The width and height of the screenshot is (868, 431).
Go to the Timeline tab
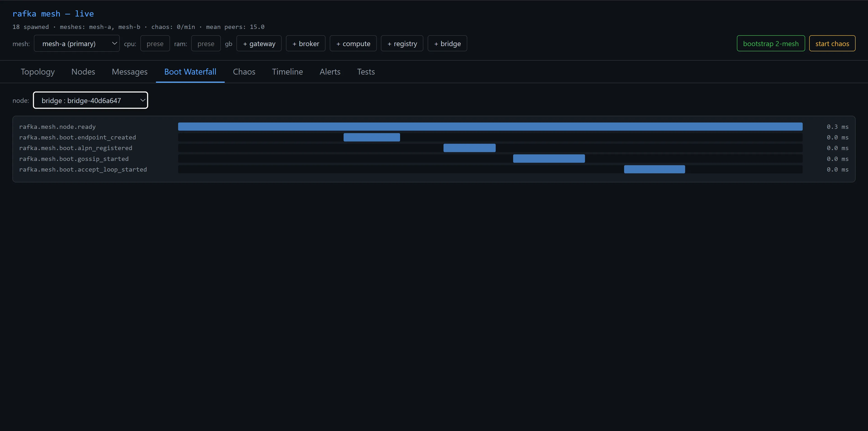[288, 72]
